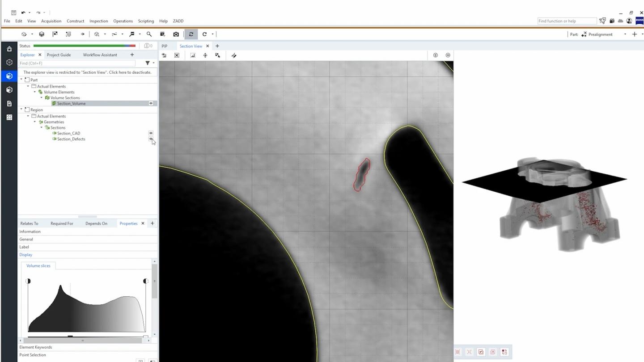
Task: Click the home icon at the top of the sidebar
Action: [9, 48]
